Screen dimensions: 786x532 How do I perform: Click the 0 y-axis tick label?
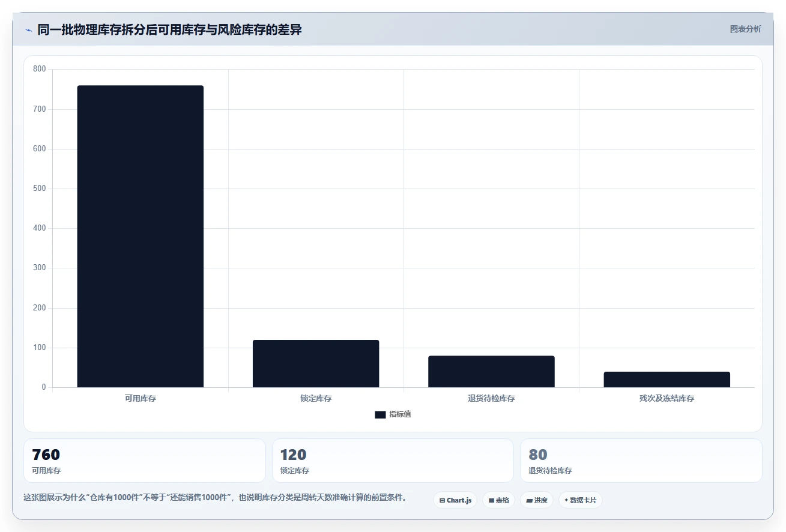(44, 387)
